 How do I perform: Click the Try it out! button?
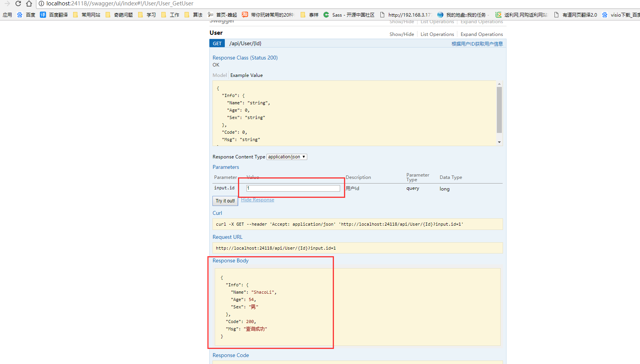coord(225,201)
